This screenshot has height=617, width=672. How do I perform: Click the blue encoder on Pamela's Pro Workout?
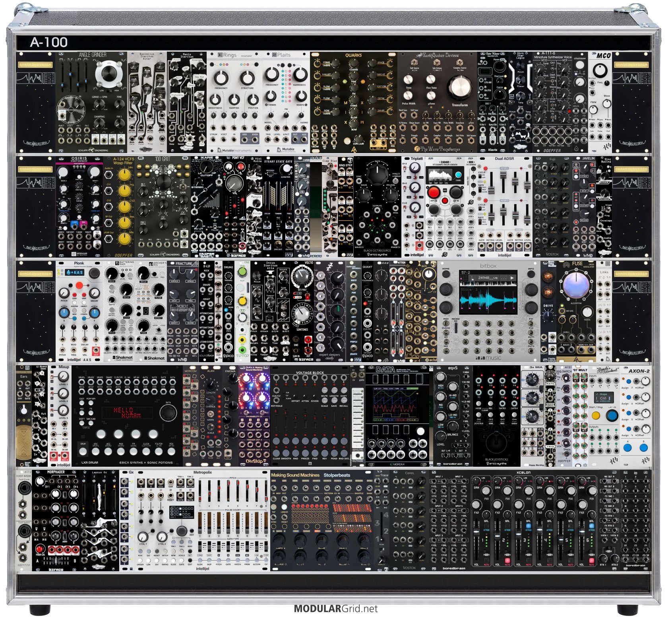pos(612,416)
